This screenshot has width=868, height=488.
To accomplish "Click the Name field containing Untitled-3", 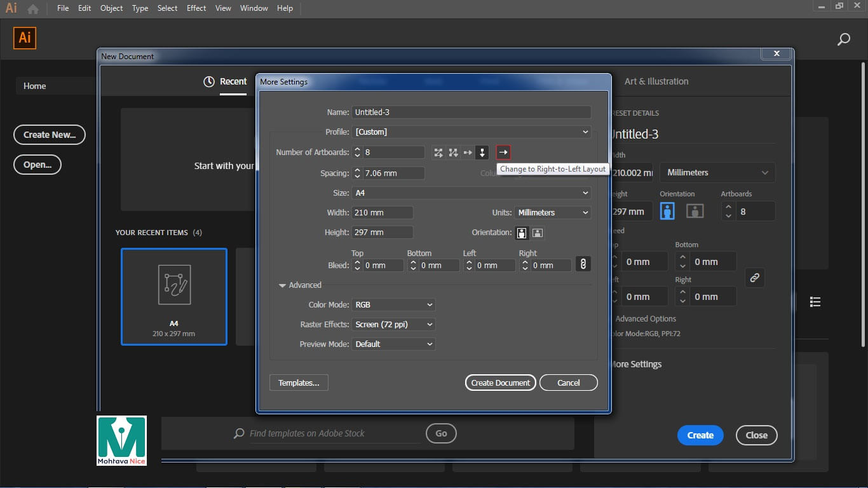I will click(x=471, y=112).
